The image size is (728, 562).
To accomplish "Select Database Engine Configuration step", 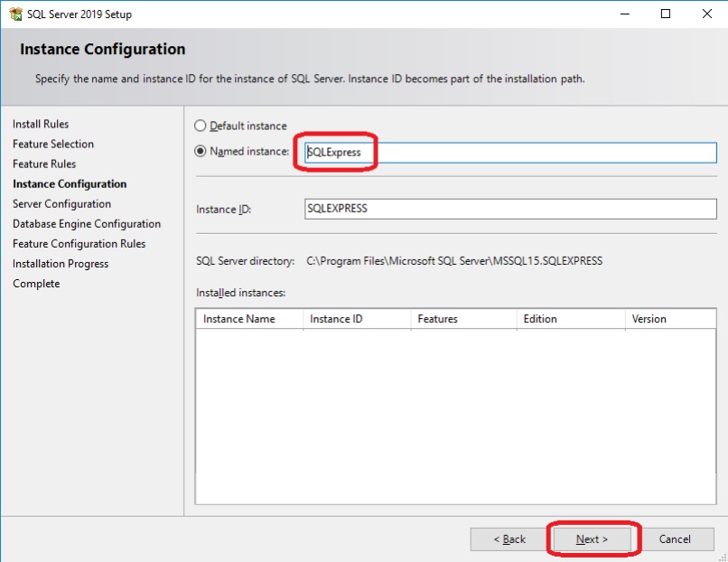I will pyautogui.click(x=87, y=224).
